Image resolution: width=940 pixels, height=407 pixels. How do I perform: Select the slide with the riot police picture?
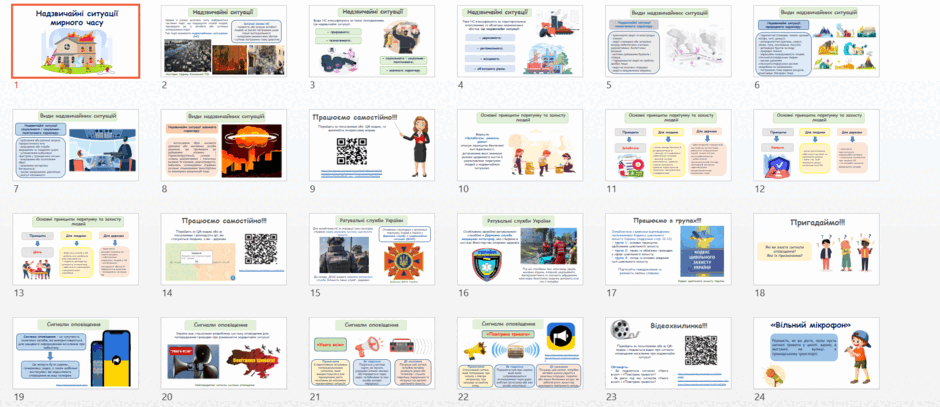point(372,41)
